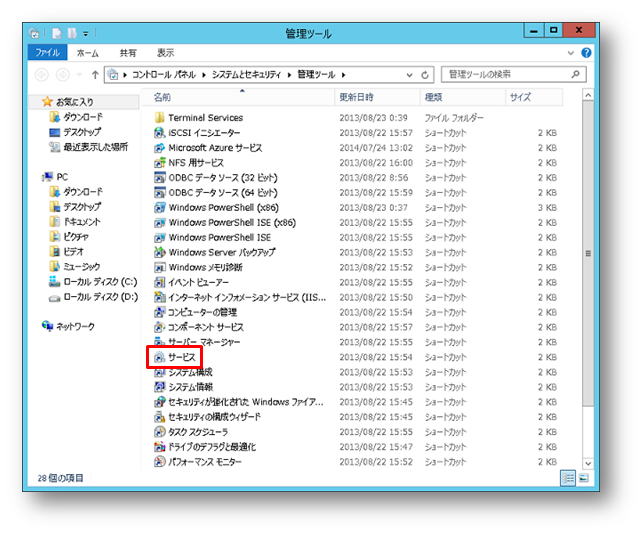Click the refresh icon in address bar
The width and height of the screenshot is (642, 534).
click(425, 75)
